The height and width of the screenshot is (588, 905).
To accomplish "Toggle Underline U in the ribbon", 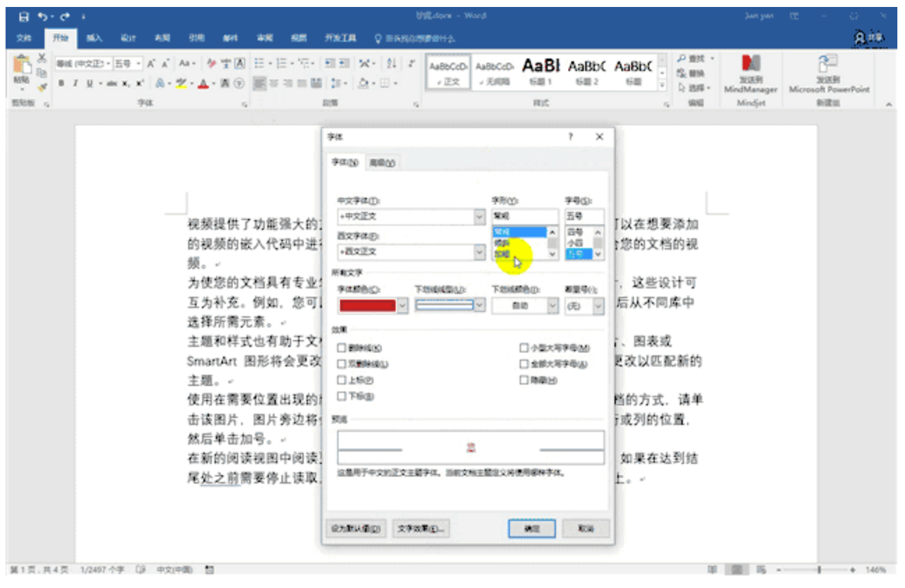I will tap(90, 83).
